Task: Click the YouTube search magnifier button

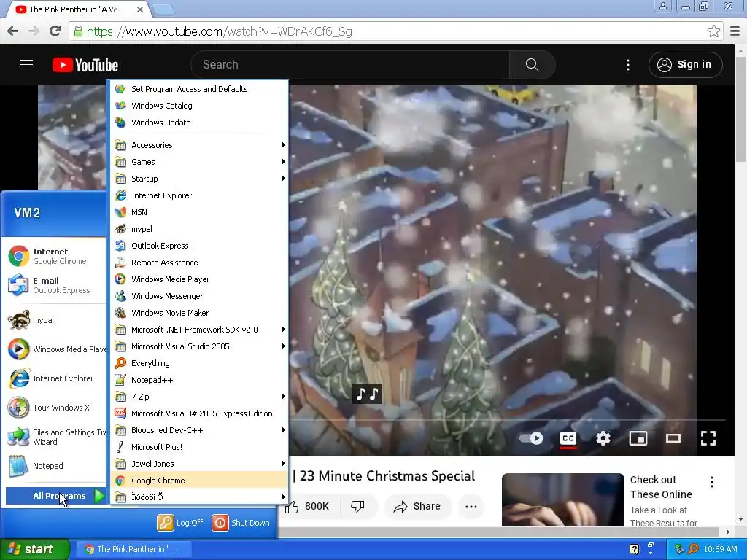Action: point(532,65)
